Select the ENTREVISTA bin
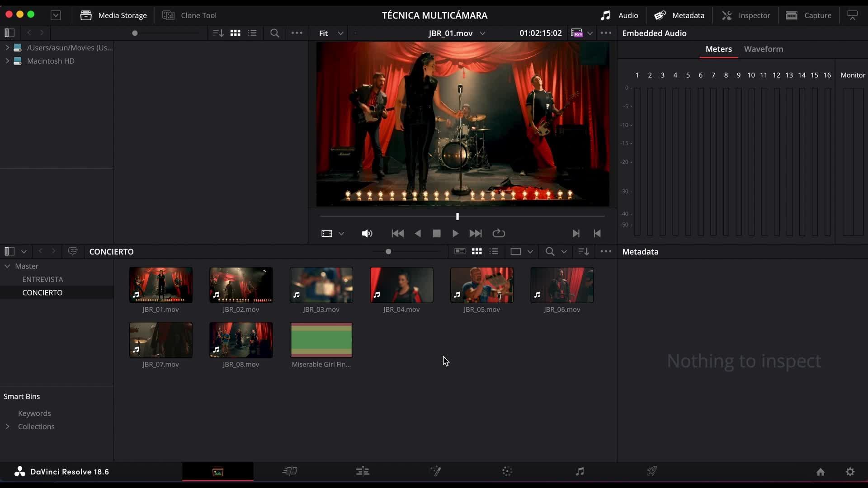Image resolution: width=868 pixels, height=488 pixels. click(42, 280)
